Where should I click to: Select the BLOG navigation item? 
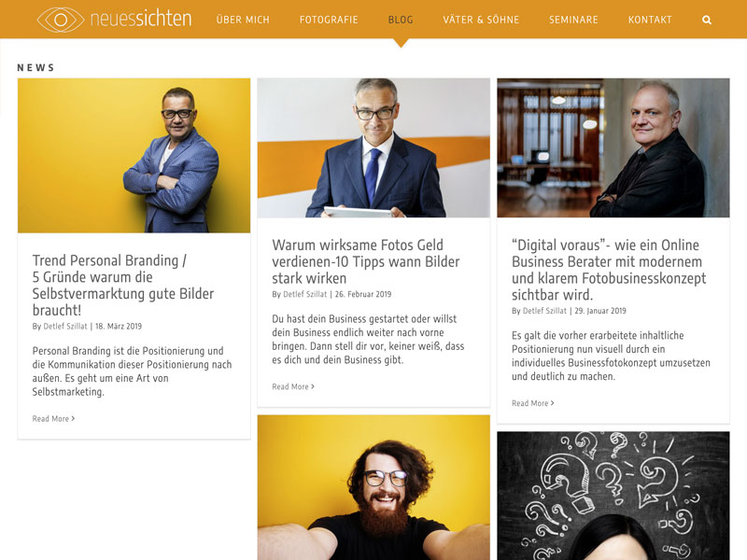[401, 20]
